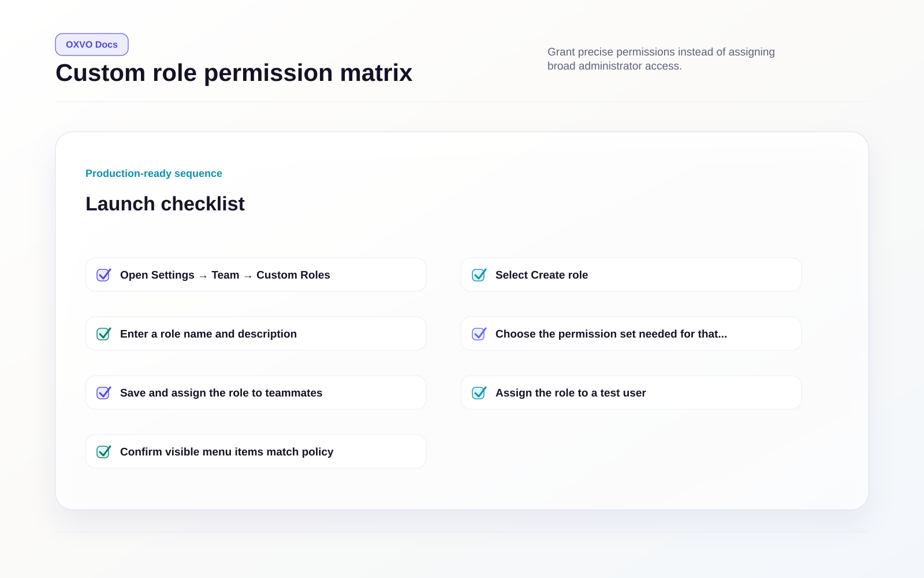Screen dimensions: 924x578
Task: Click 'Confirm visible menu items match policy' text
Action: click(x=227, y=452)
